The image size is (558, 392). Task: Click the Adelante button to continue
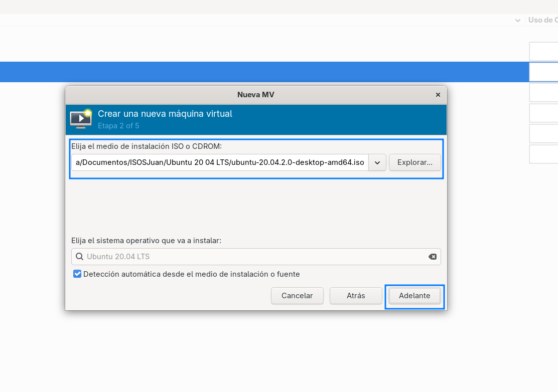pyautogui.click(x=414, y=296)
